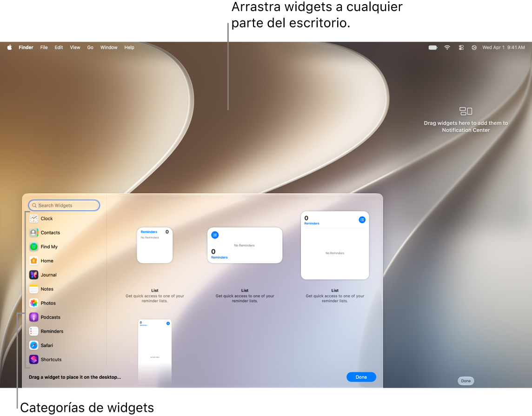Select the Safari icon in the widget categories
532x416 pixels.
tap(33, 345)
